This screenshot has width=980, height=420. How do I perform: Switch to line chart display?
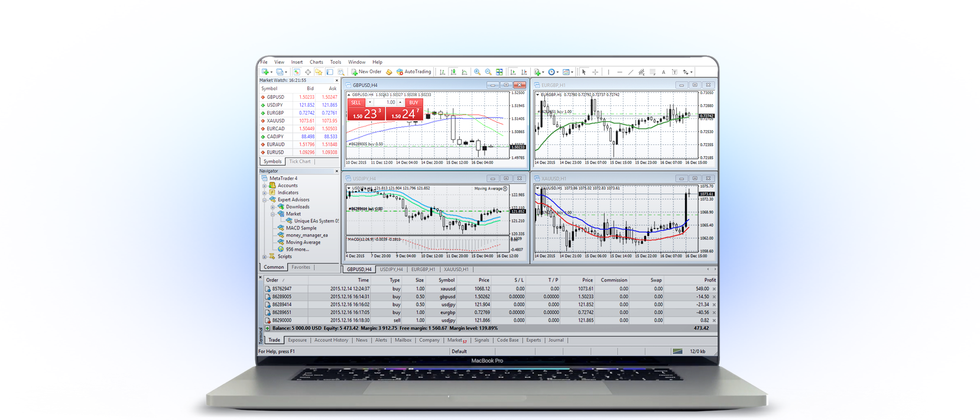(x=465, y=72)
